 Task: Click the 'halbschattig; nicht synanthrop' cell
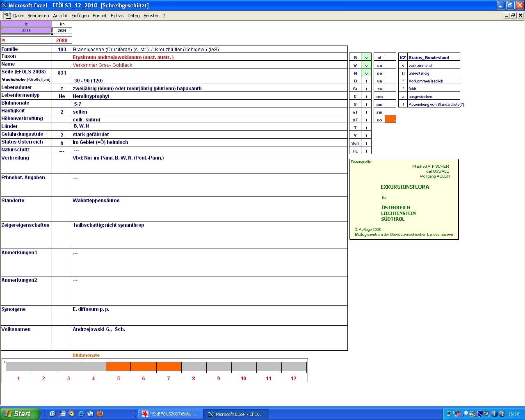210,235
